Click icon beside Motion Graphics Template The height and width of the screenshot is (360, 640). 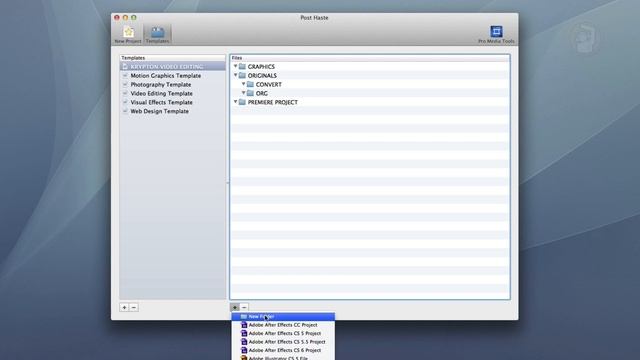pyautogui.click(x=125, y=76)
